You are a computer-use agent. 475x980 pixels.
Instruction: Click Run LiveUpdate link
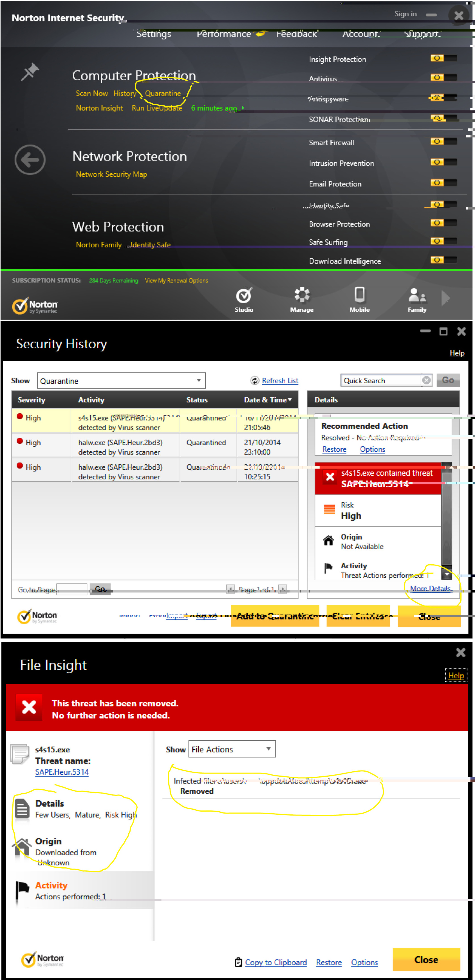tap(157, 108)
